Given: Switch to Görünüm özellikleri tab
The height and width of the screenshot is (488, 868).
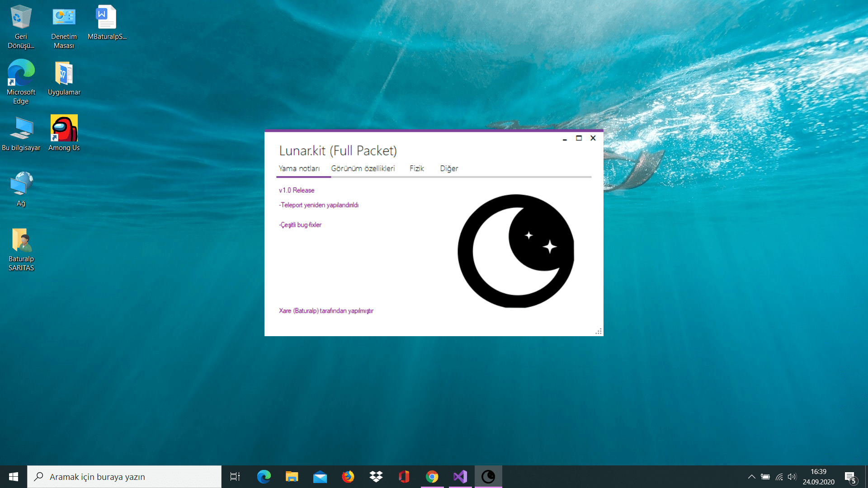Looking at the screenshot, I should click(x=363, y=169).
